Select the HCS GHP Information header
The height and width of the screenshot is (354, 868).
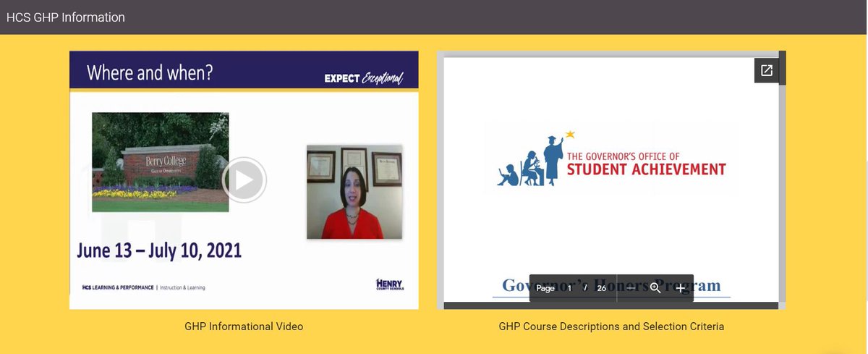point(66,17)
